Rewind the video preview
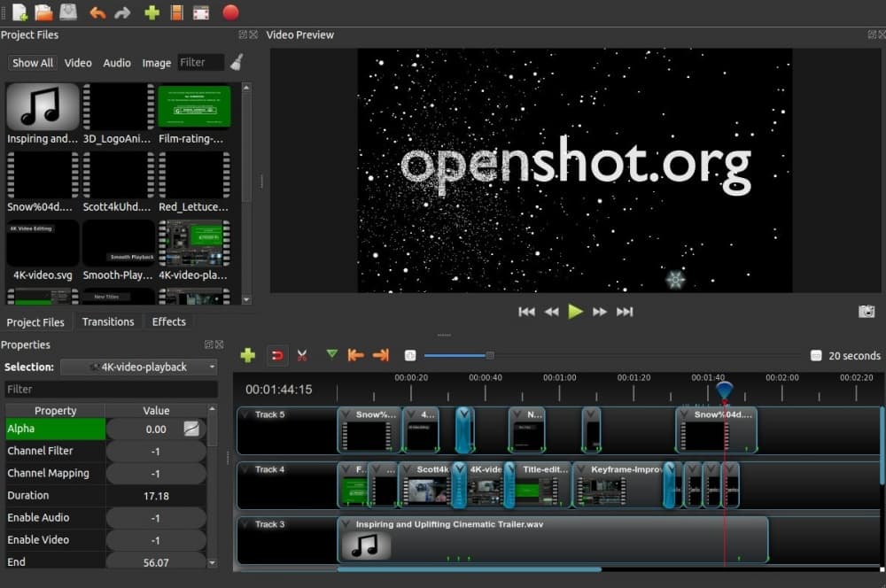Viewport: 886px width, 588px height. click(551, 312)
